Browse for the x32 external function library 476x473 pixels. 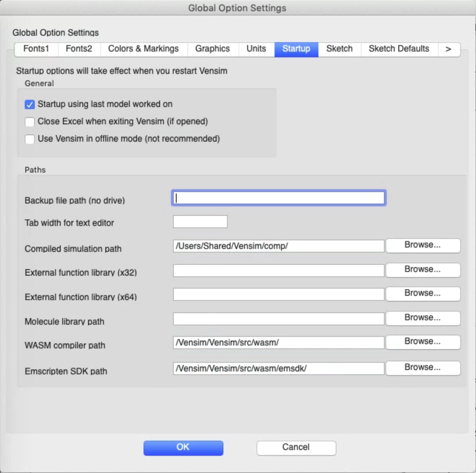(422, 270)
